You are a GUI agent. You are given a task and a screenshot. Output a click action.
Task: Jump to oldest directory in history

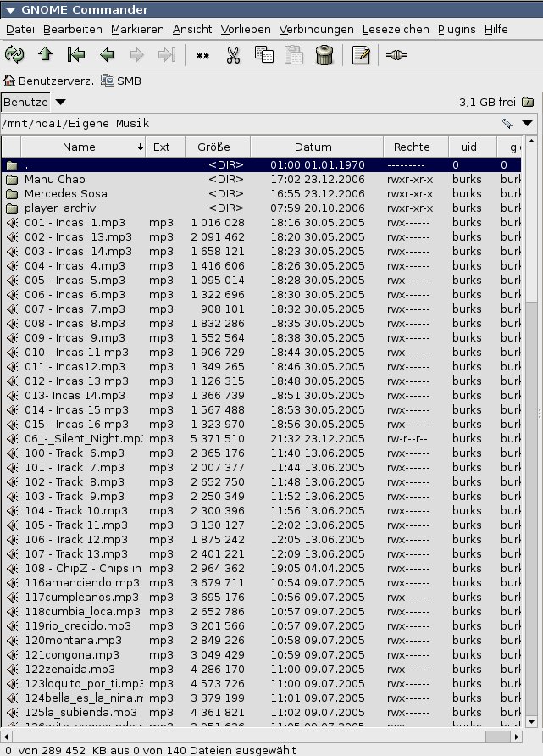[x=75, y=55]
